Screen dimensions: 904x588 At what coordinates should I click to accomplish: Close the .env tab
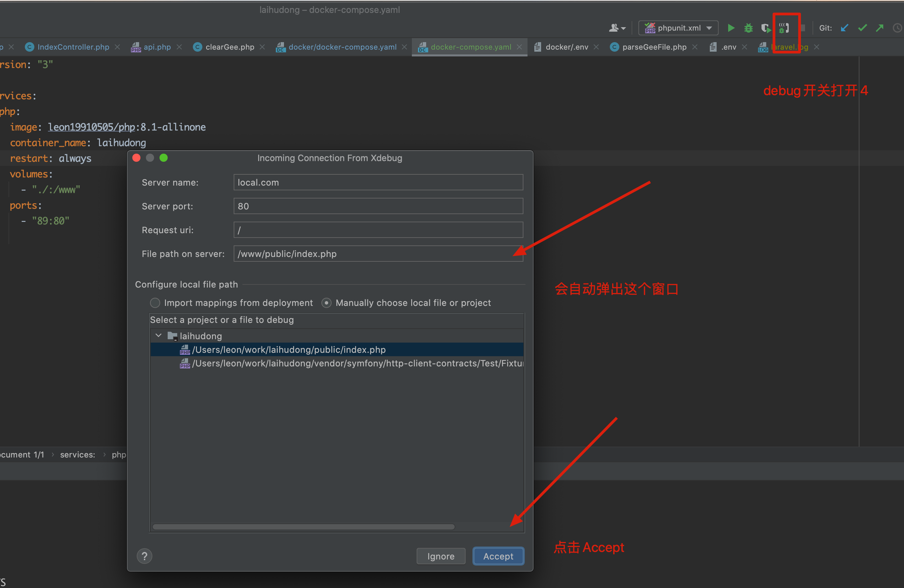point(744,47)
